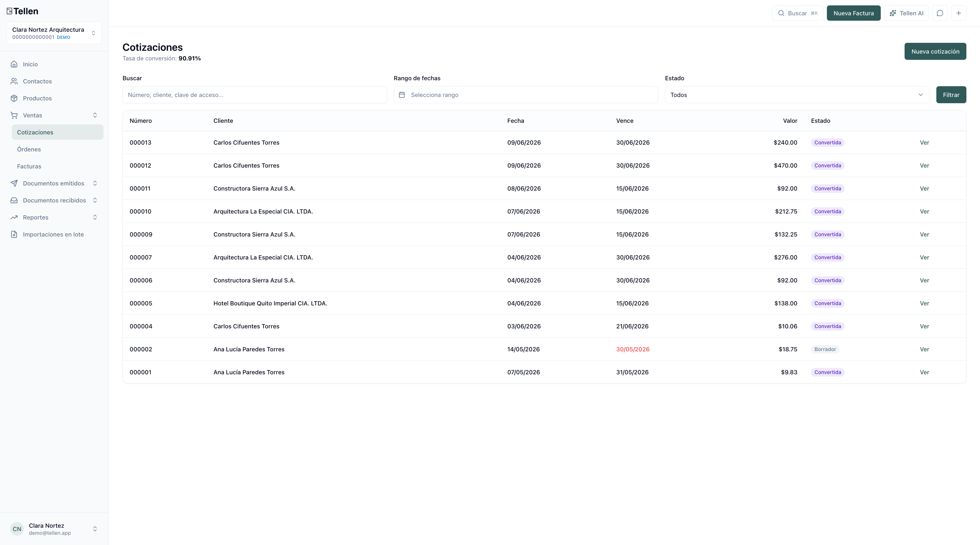
Task: Click the Documentos emitidos send icon
Action: click(14, 183)
